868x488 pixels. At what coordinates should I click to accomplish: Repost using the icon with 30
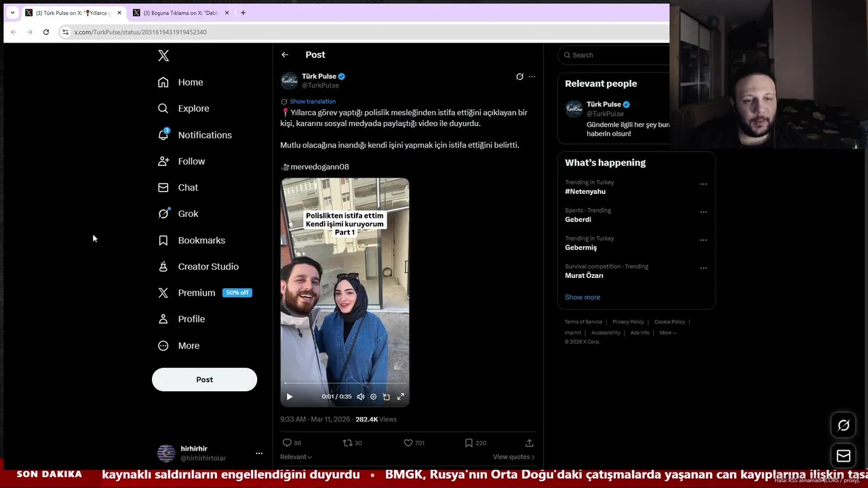pos(352,443)
